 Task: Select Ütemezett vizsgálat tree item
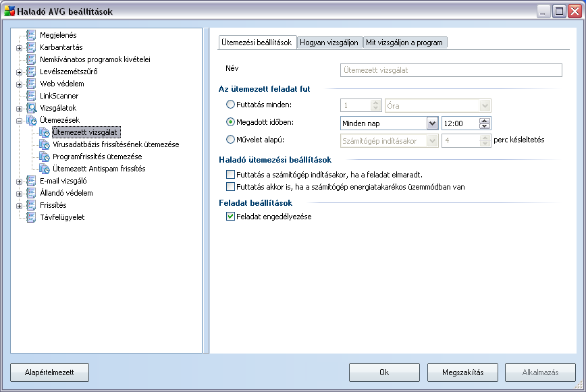coord(85,132)
